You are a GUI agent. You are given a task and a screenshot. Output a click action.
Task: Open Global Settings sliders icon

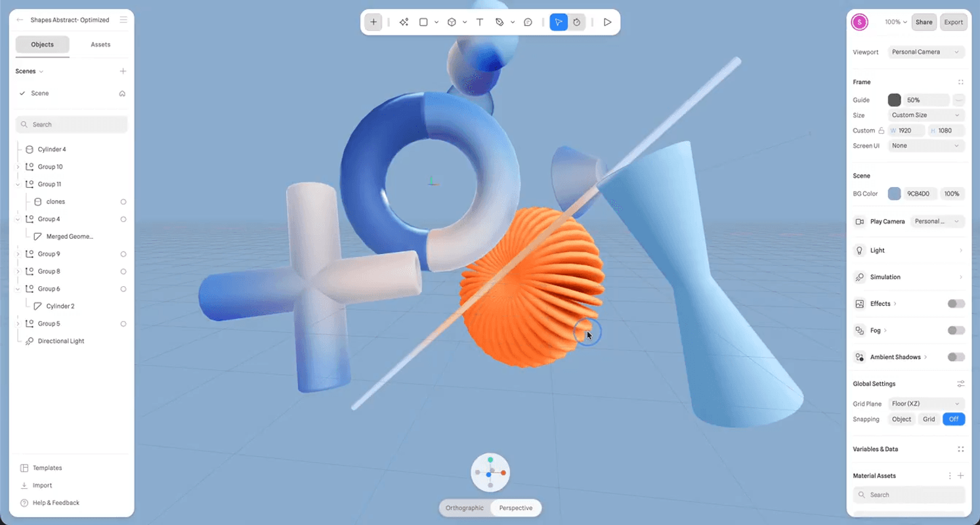point(960,384)
